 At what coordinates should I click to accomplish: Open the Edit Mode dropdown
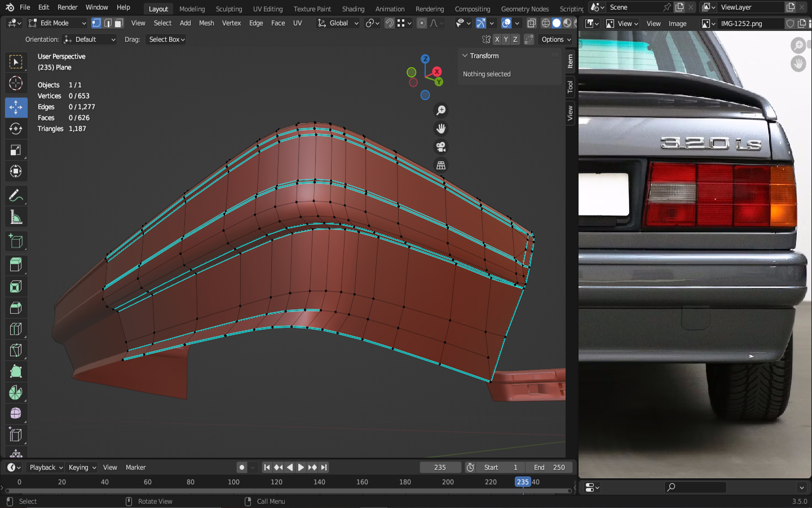(58, 23)
